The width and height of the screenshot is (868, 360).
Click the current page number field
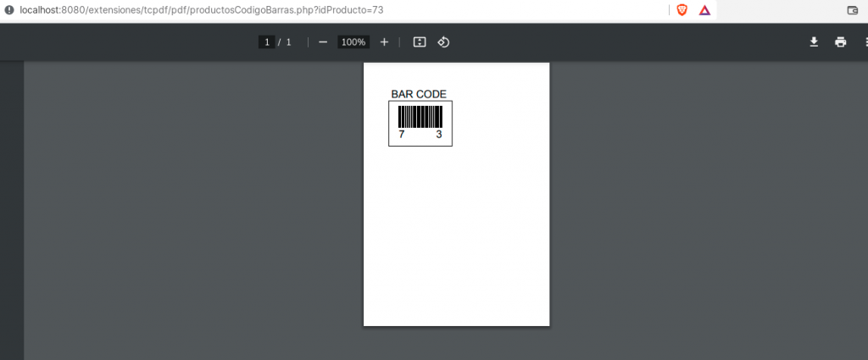[x=266, y=42]
